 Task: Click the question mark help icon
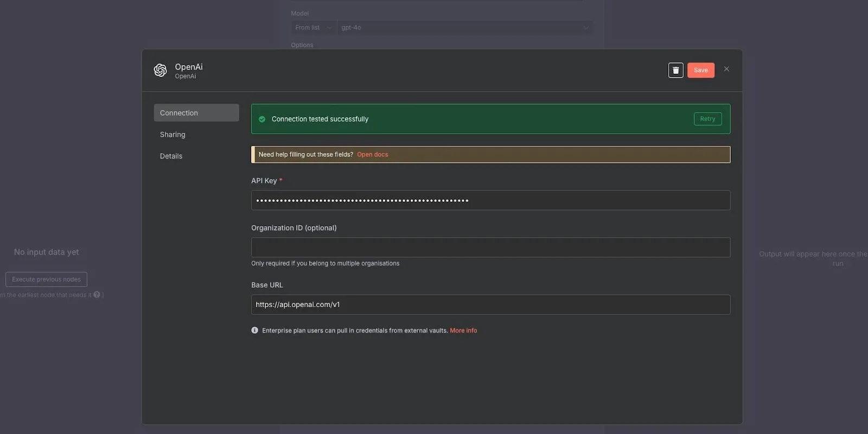click(97, 295)
